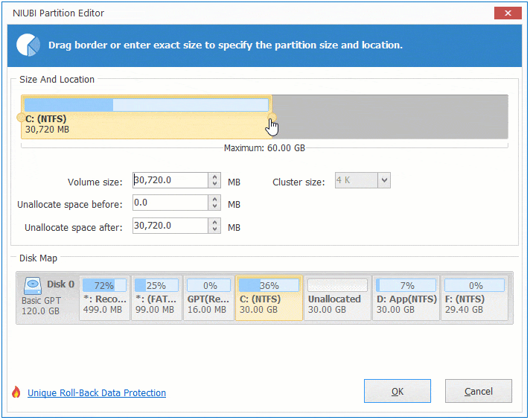
Task: Close the NIUBI Partition Editor dialog
Action: (x=508, y=13)
